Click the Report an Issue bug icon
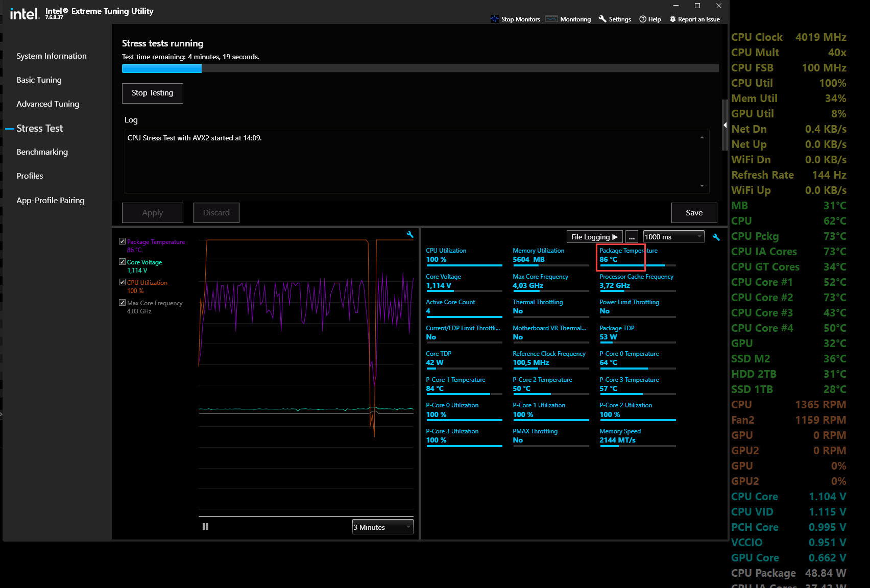 [672, 19]
